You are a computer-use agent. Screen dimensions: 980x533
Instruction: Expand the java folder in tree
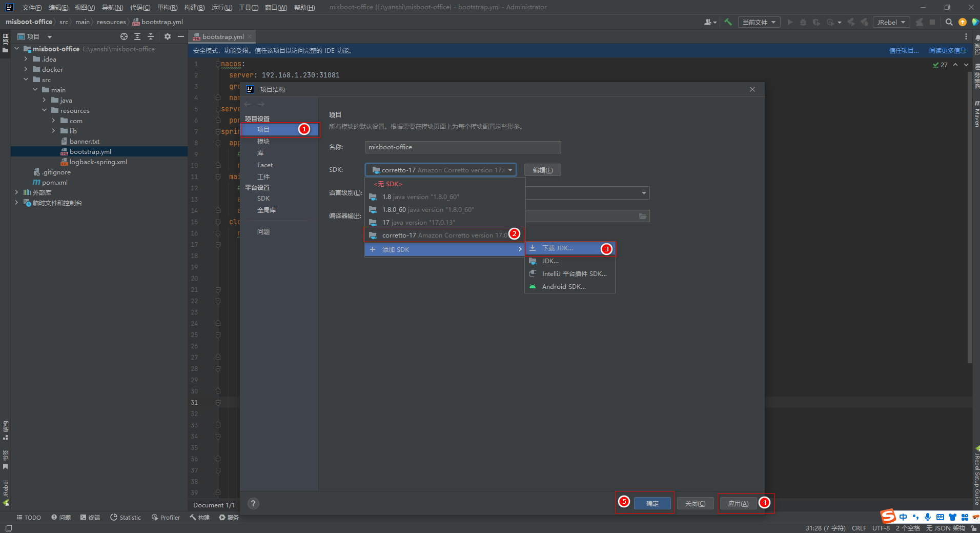(44, 100)
